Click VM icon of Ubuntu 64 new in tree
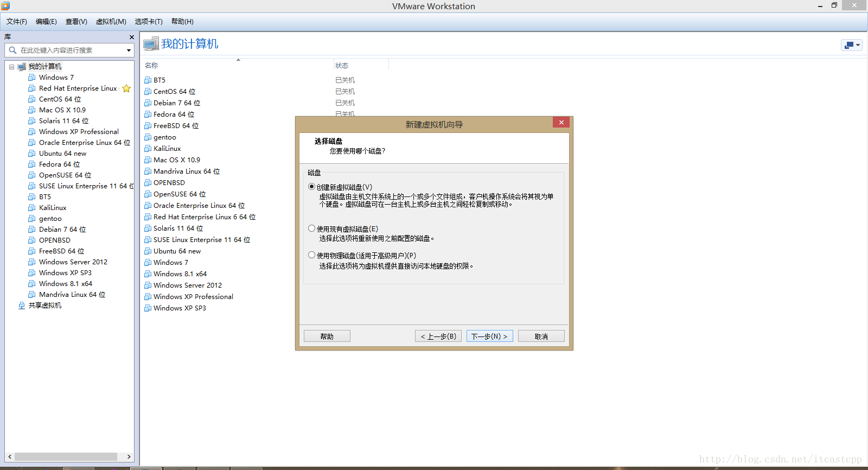Viewport: 868px width, 470px height. click(x=32, y=154)
